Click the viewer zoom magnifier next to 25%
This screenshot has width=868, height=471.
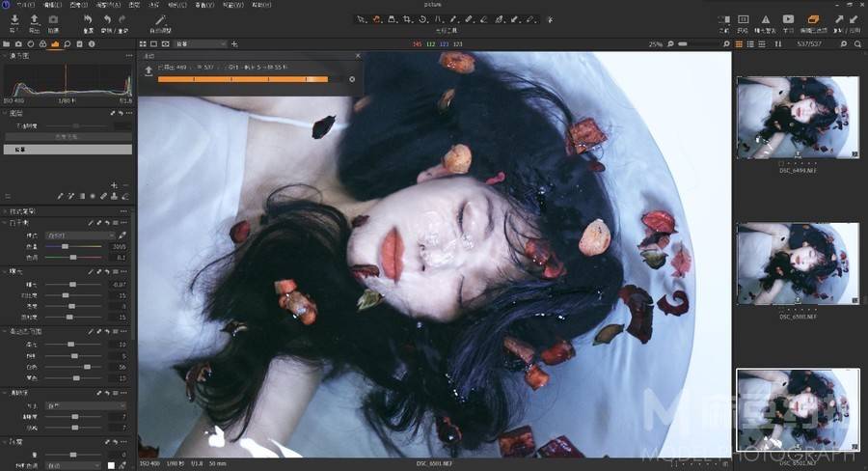point(670,43)
